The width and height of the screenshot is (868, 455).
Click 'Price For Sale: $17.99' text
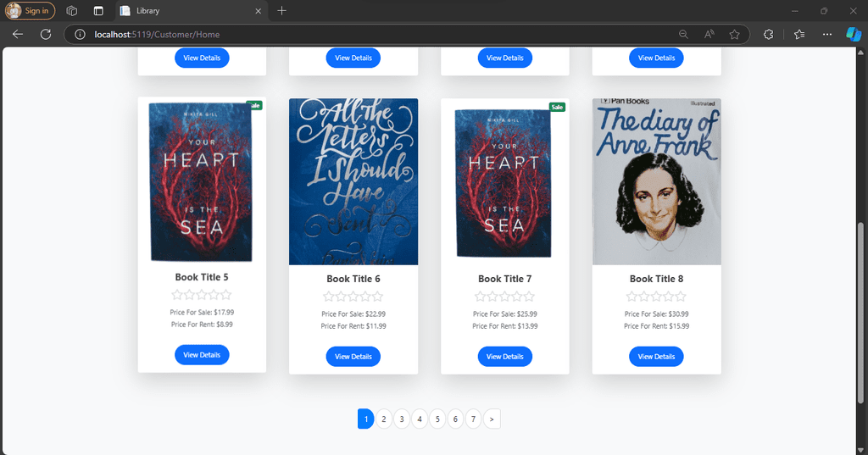202,312
